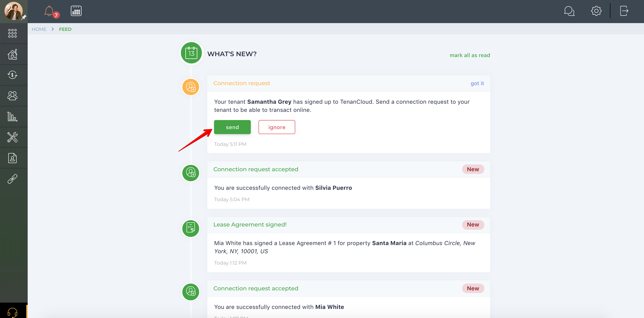Click the orange Connection request user icon
Image resolution: width=644 pixels, height=318 pixels.
tap(191, 87)
